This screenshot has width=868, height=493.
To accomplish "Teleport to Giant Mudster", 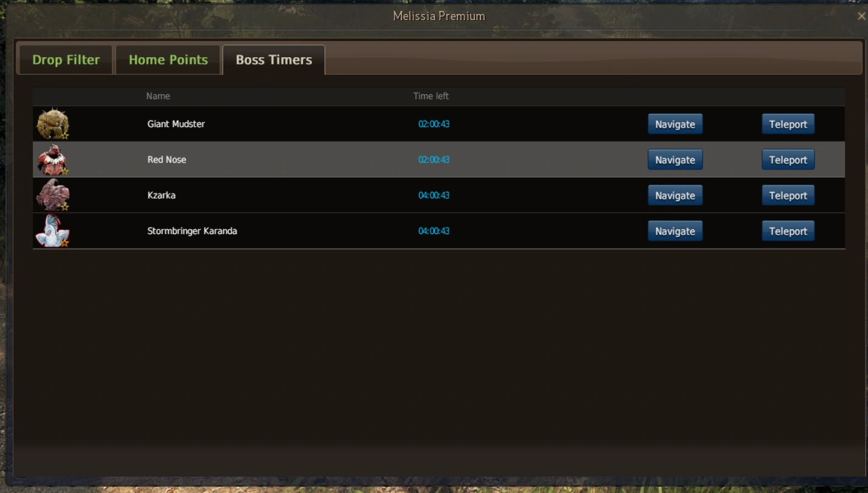I will coord(788,124).
